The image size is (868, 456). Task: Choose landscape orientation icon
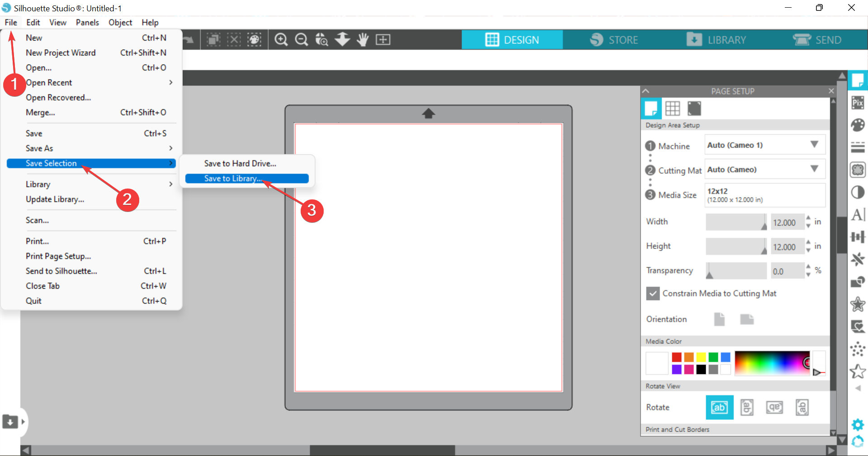[x=747, y=319]
